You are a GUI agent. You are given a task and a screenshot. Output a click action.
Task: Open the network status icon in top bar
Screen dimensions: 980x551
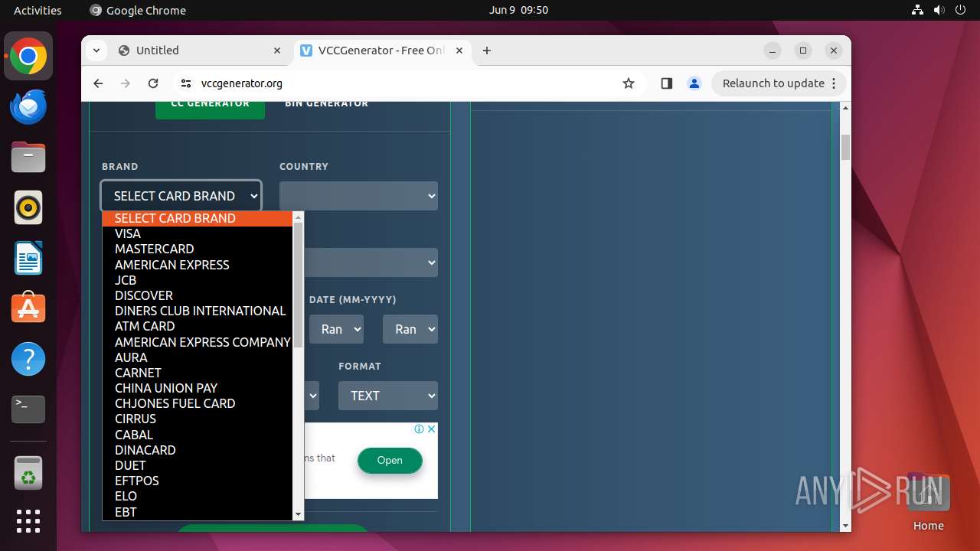pos(918,10)
